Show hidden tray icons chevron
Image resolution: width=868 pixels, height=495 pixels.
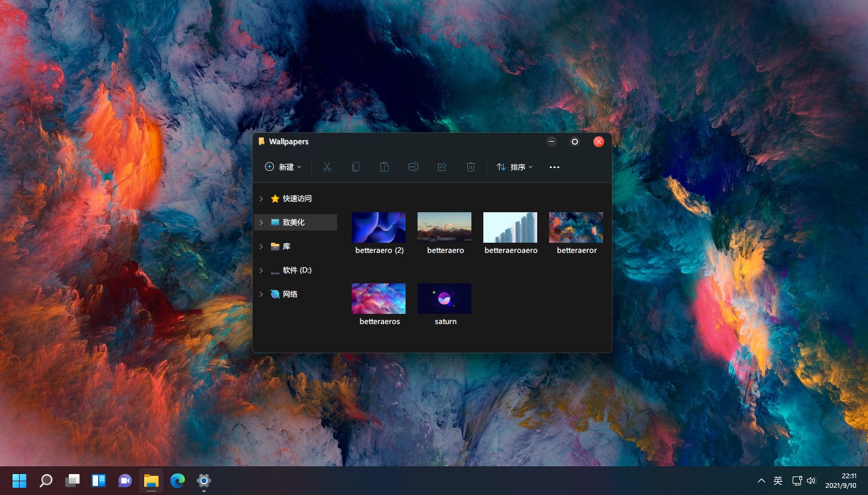point(761,481)
